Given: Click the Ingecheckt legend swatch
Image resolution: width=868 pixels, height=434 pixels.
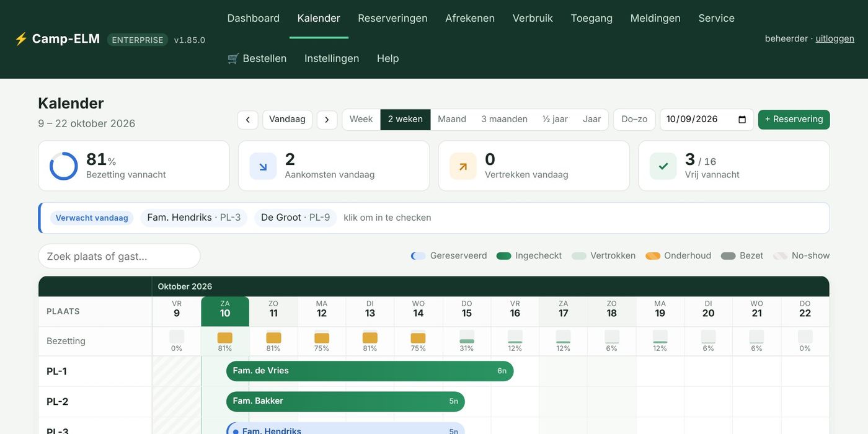Looking at the screenshot, I should (504, 256).
